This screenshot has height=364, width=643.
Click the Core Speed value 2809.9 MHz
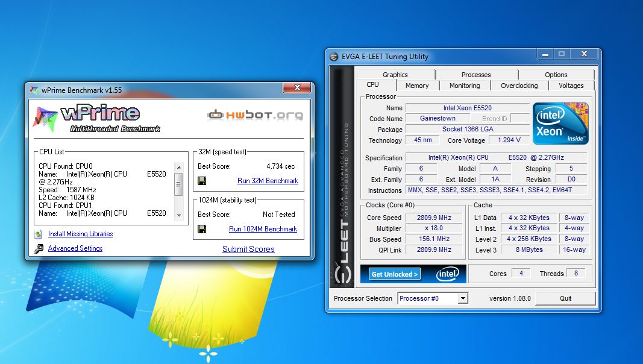434,218
